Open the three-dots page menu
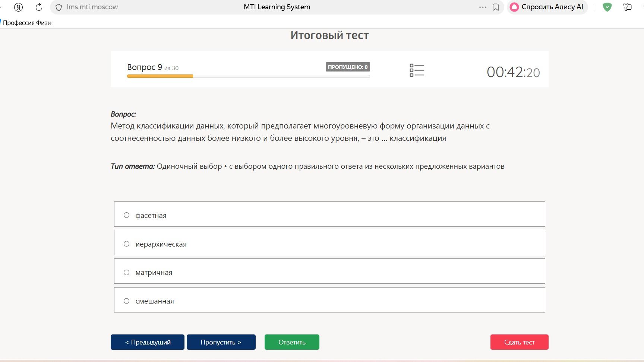The image size is (644, 362). [483, 7]
